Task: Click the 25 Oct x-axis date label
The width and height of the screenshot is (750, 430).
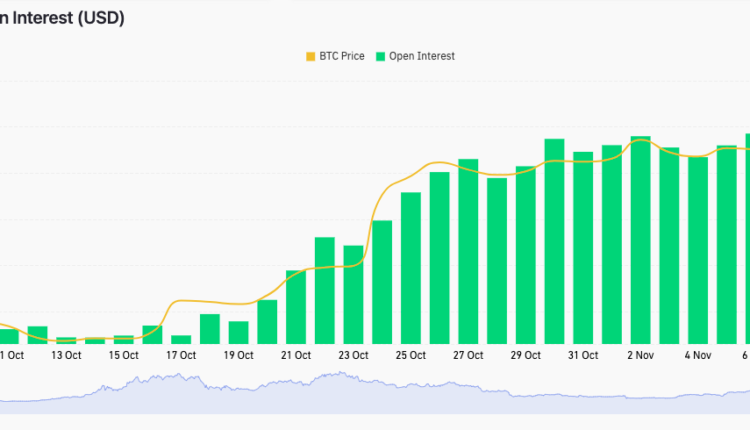Action: click(x=411, y=355)
